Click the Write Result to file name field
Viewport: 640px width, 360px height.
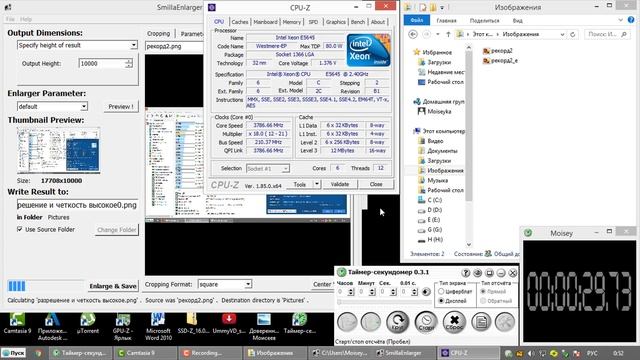77,205
